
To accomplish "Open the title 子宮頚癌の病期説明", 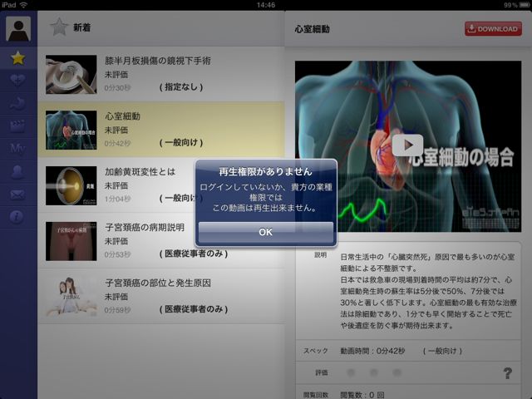I will pos(145,227).
